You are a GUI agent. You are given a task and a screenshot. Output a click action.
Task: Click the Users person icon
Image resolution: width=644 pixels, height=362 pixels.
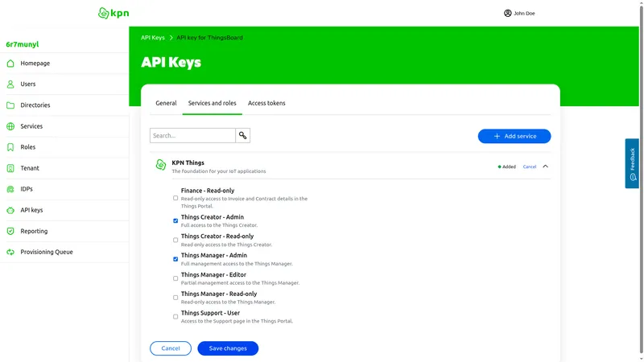10,84
